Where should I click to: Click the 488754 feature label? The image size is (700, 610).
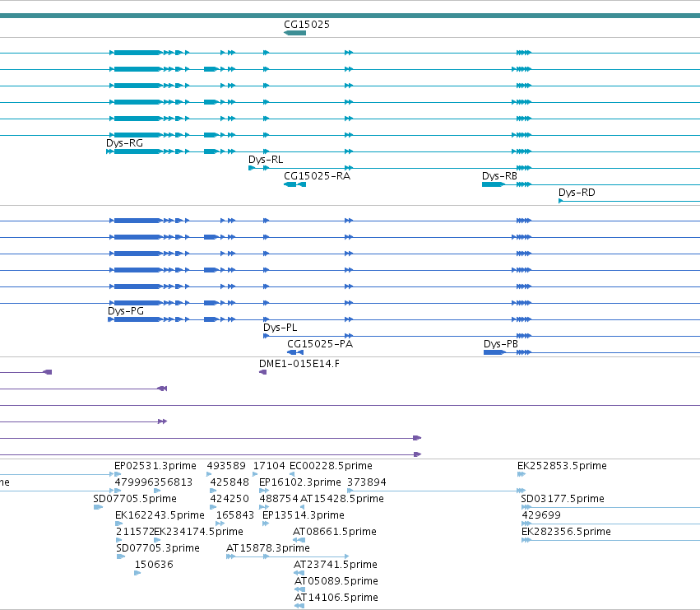pyautogui.click(x=279, y=499)
